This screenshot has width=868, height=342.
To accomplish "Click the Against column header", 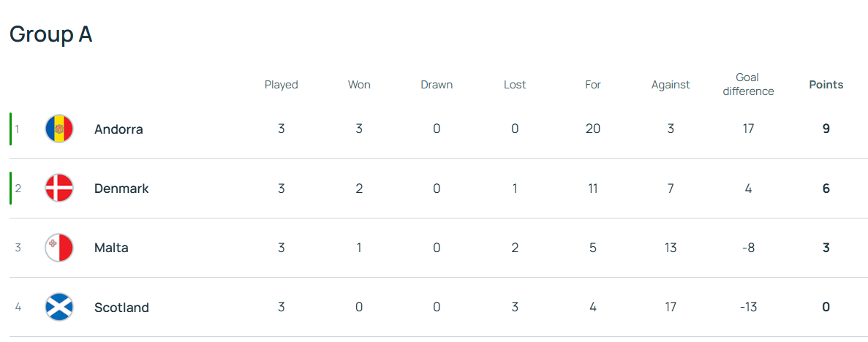I will pyautogui.click(x=671, y=85).
